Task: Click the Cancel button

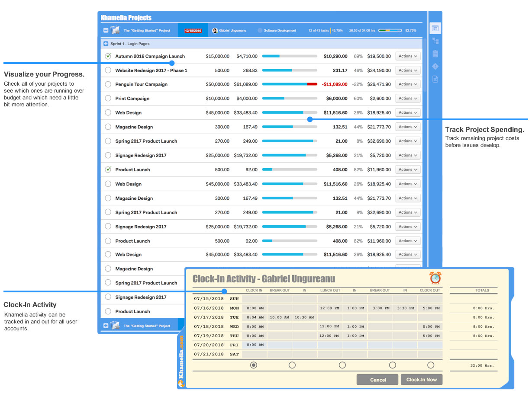Action: [378, 380]
